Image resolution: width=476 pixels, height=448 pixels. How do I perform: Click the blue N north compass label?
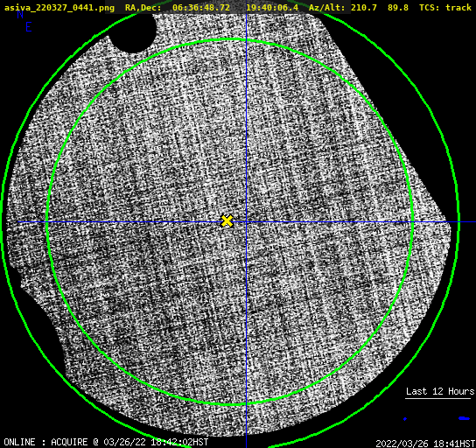(20, 14)
